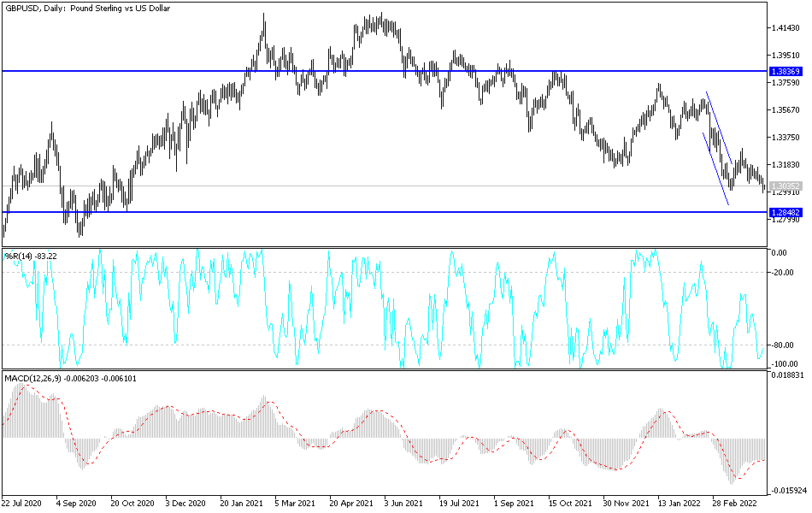Viewport: 812px width, 513px height.
Task: Click the 15 Oct 2021 date label
Action: pyautogui.click(x=570, y=503)
